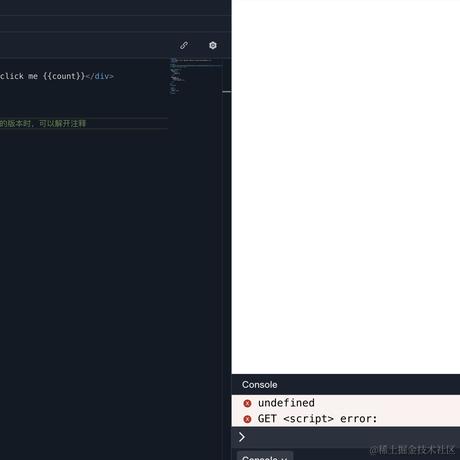Screen dimensions: 460x460
Task: Click the console prompt chevron arrow
Action: 242,437
